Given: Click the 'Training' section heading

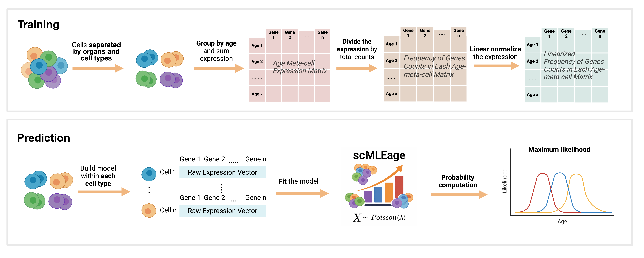Looking at the screenshot, I should tap(38, 24).
